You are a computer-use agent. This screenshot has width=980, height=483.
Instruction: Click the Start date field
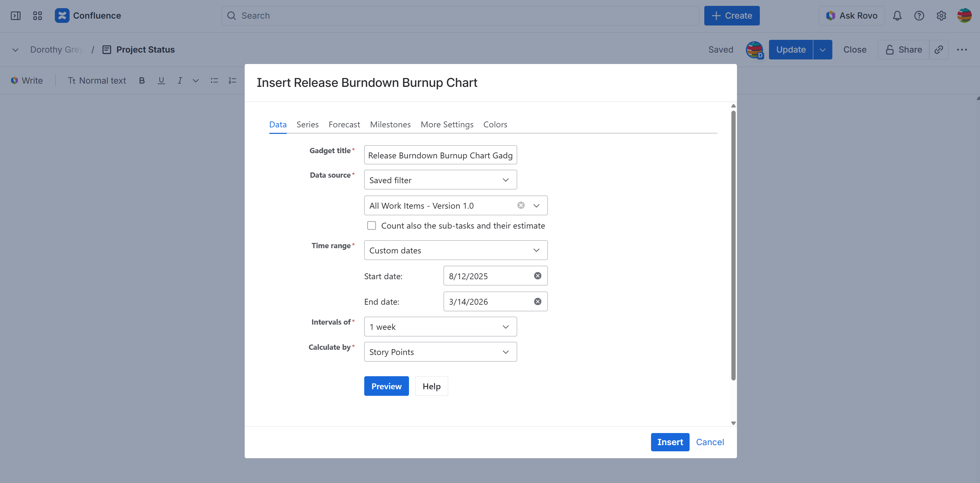point(495,276)
